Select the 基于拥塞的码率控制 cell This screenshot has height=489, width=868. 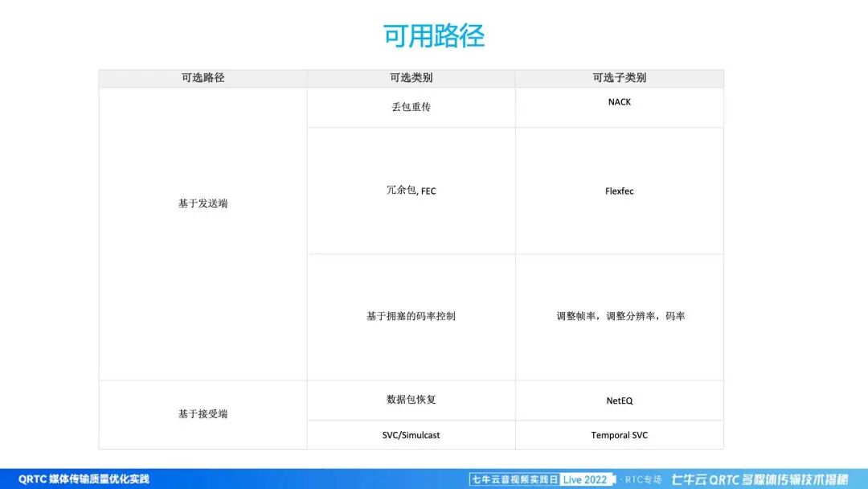tap(411, 316)
